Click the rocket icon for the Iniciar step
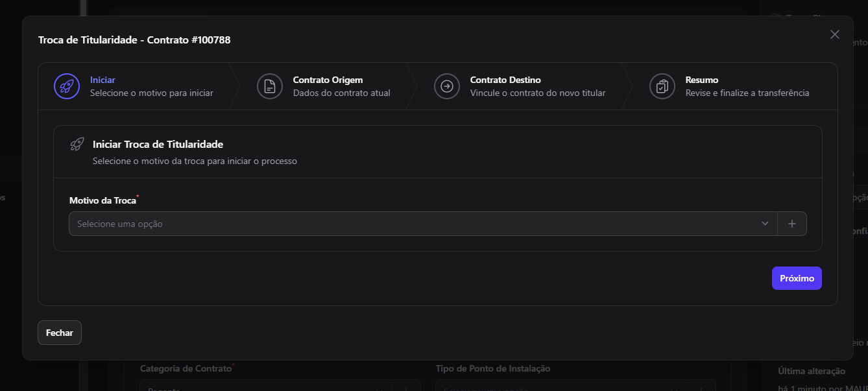Screen dimensions: 868x391 tap(67, 86)
